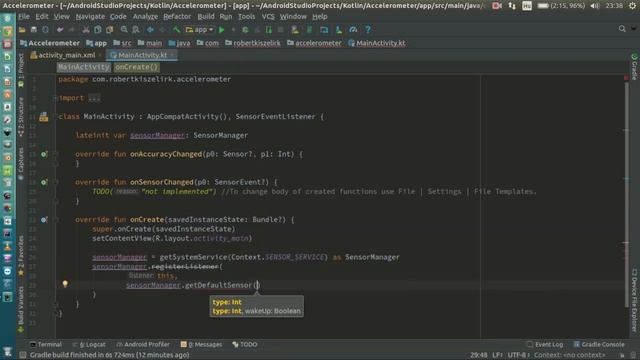Click the MainActivity class gutter icon
640x360 pixels.
[44, 117]
